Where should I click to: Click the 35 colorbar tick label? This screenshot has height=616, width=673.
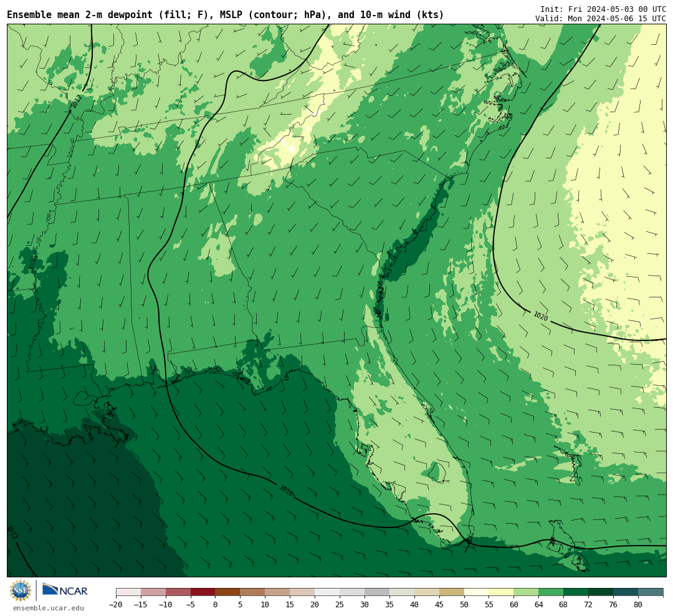pos(389,605)
